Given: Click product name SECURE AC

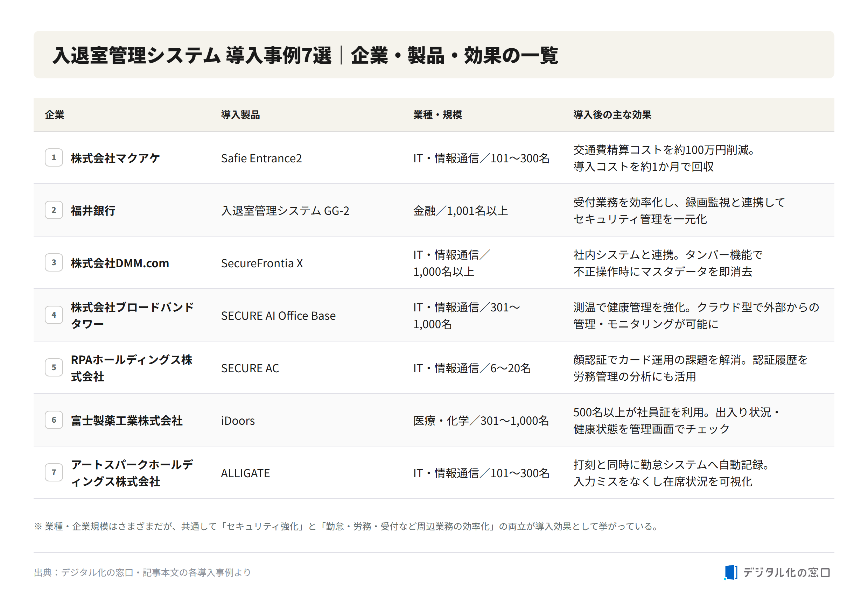Looking at the screenshot, I should (x=250, y=368).
